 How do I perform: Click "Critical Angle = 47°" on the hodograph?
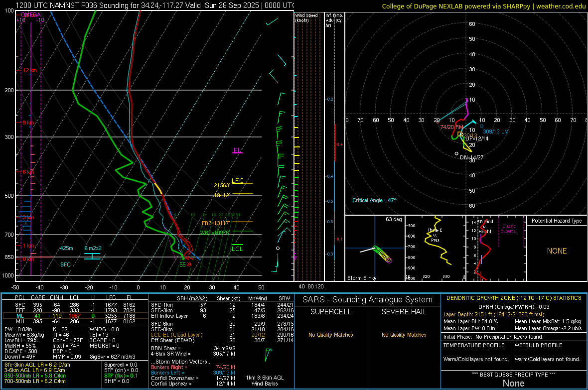374,200
